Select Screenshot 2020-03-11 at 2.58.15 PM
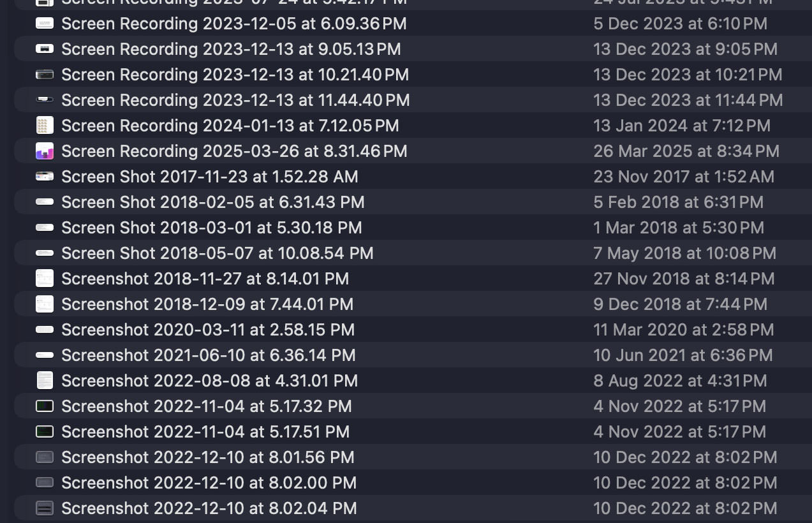This screenshot has height=523, width=812. click(208, 330)
